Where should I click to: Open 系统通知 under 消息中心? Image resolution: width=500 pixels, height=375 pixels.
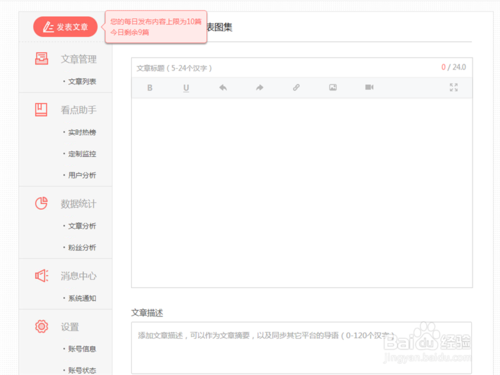[82, 298]
